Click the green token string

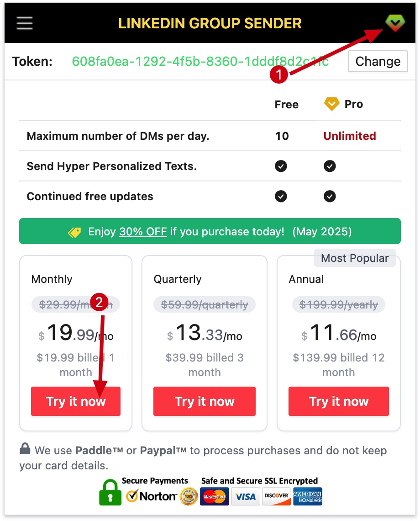200,62
